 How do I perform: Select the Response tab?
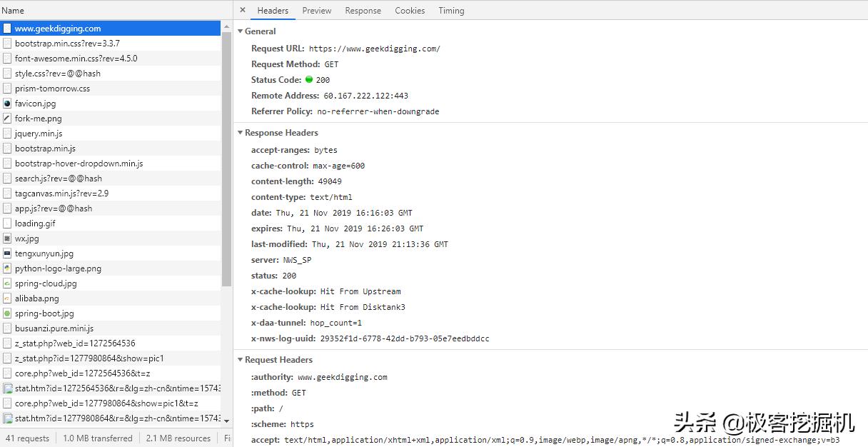coord(363,10)
